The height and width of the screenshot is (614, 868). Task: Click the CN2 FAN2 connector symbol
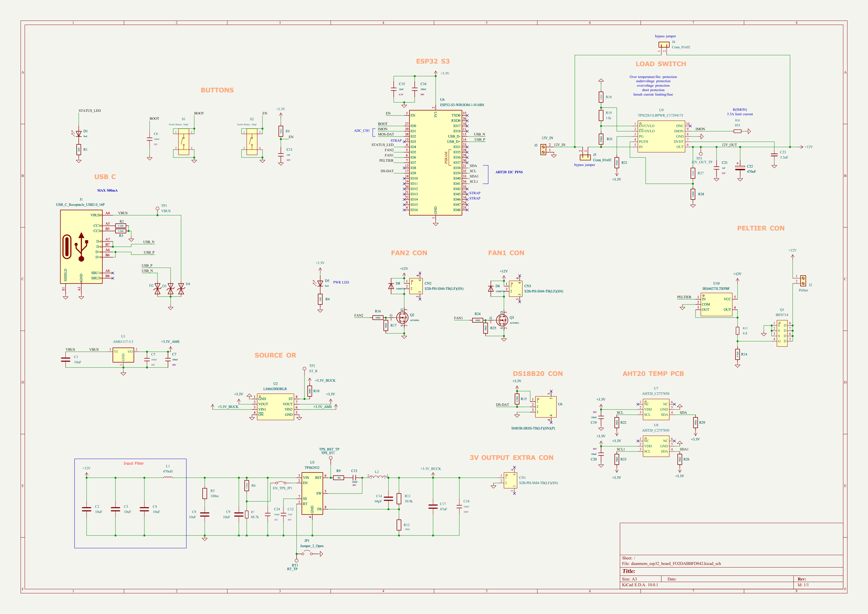pos(416,286)
